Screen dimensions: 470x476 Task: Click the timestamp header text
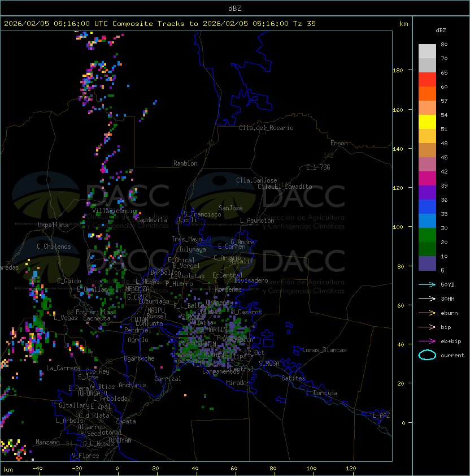[x=160, y=24]
